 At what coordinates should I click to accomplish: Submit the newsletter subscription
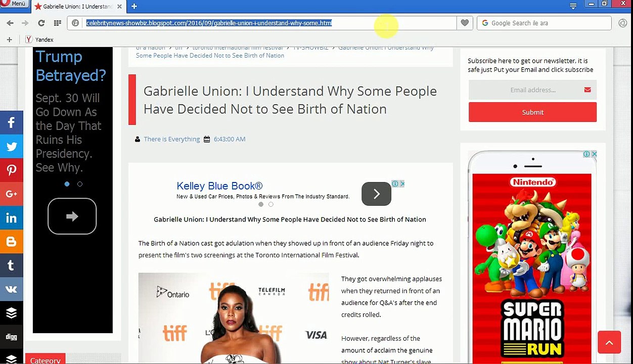point(532,112)
